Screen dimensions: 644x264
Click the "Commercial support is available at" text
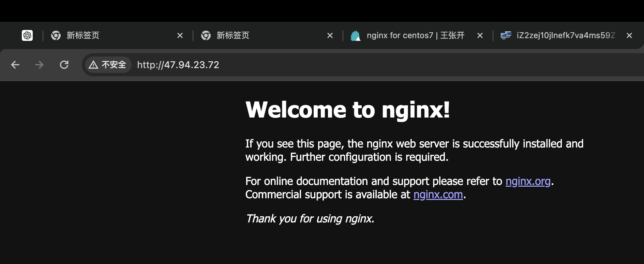point(328,195)
